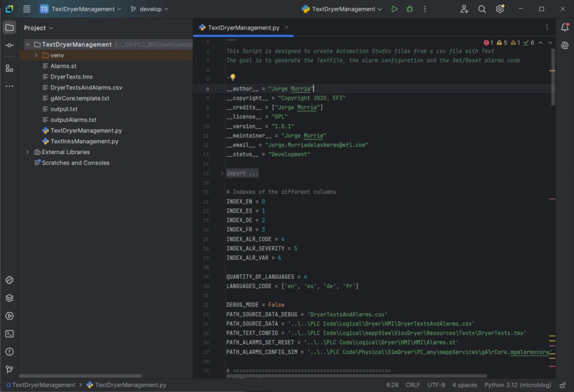
Task: Open the Structure tool window
Action: click(x=10, y=68)
